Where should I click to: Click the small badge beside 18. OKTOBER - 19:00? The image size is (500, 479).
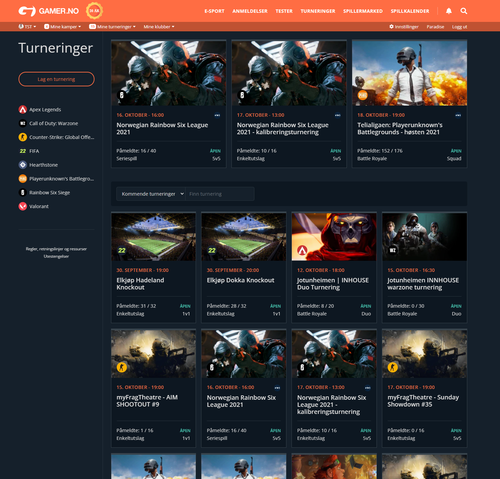tap(458, 115)
